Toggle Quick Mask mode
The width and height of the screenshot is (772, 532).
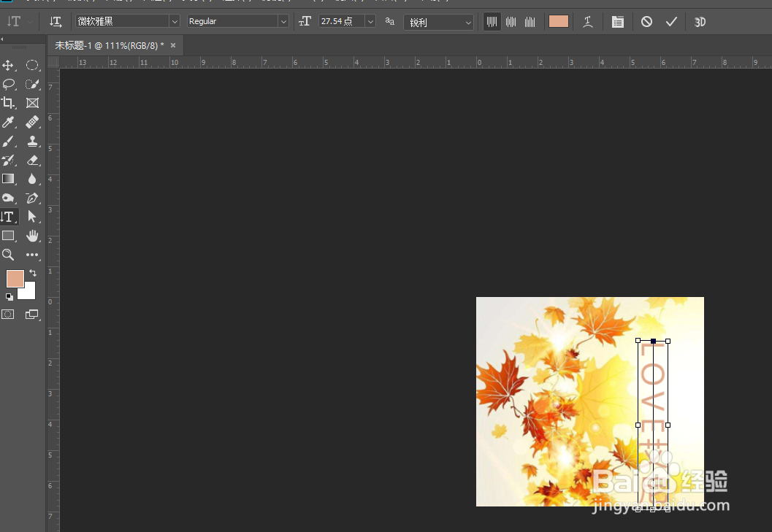point(8,314)
